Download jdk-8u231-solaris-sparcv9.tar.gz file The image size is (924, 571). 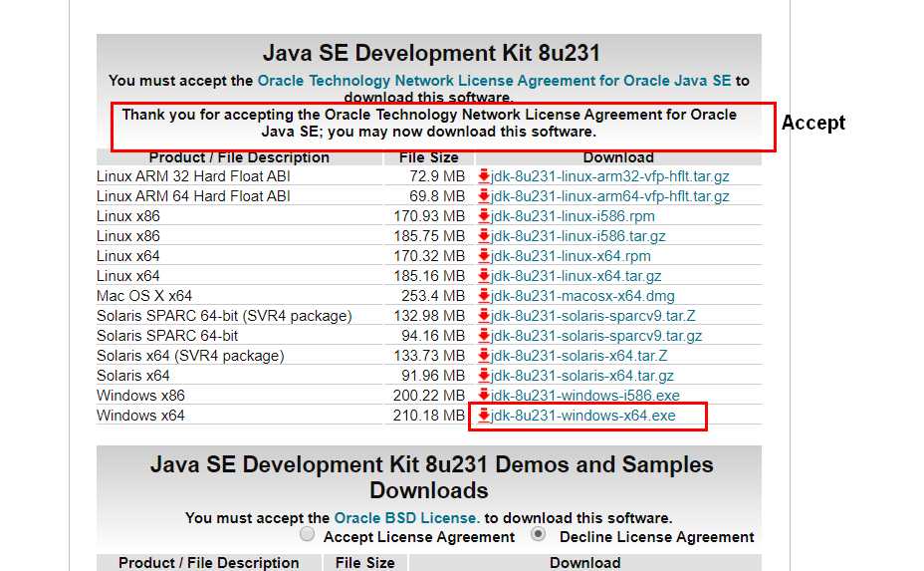click(596, 336)
